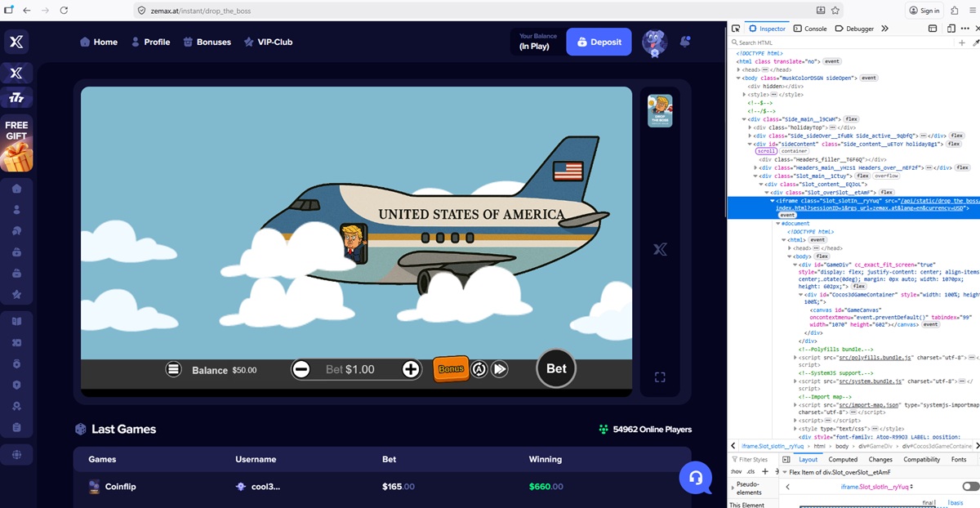Open the notifications bell icon

[685, 42]
